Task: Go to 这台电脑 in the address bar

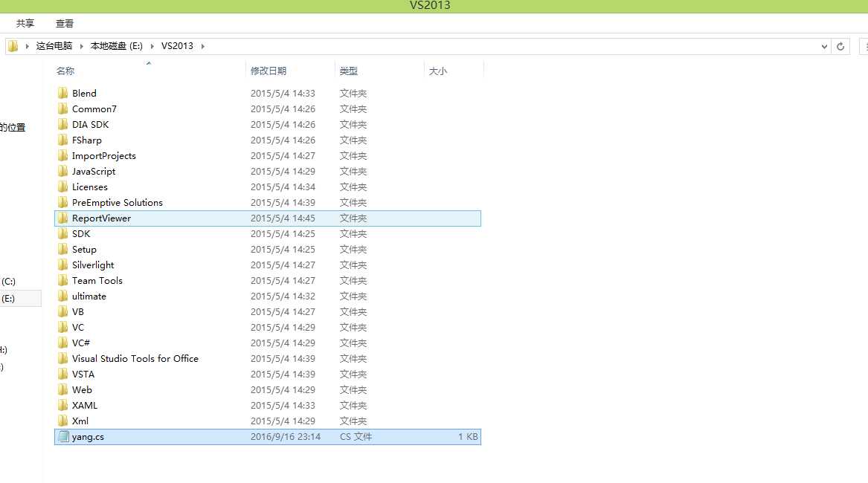Action: [x=54, y=46]
